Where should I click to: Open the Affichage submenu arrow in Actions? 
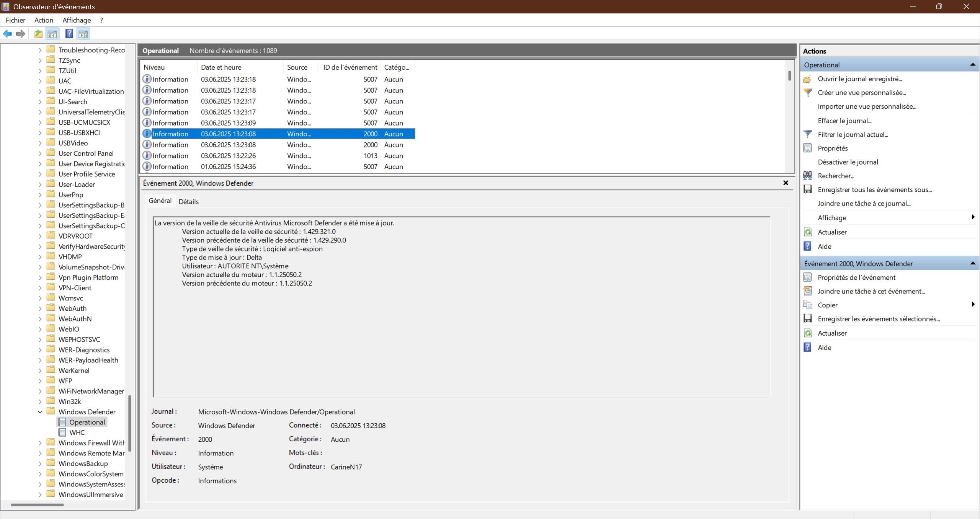(x=973, y=217)
